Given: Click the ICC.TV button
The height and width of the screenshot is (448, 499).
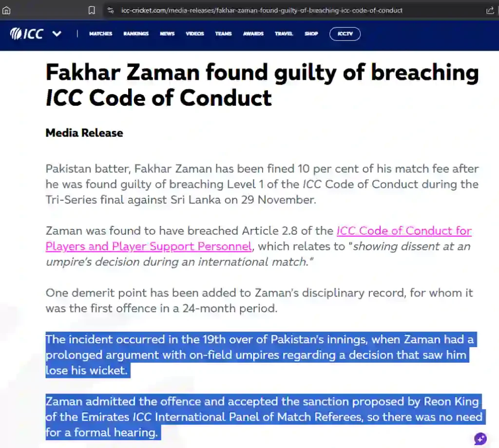Looking at the screenshot, I should pos(345,34).
